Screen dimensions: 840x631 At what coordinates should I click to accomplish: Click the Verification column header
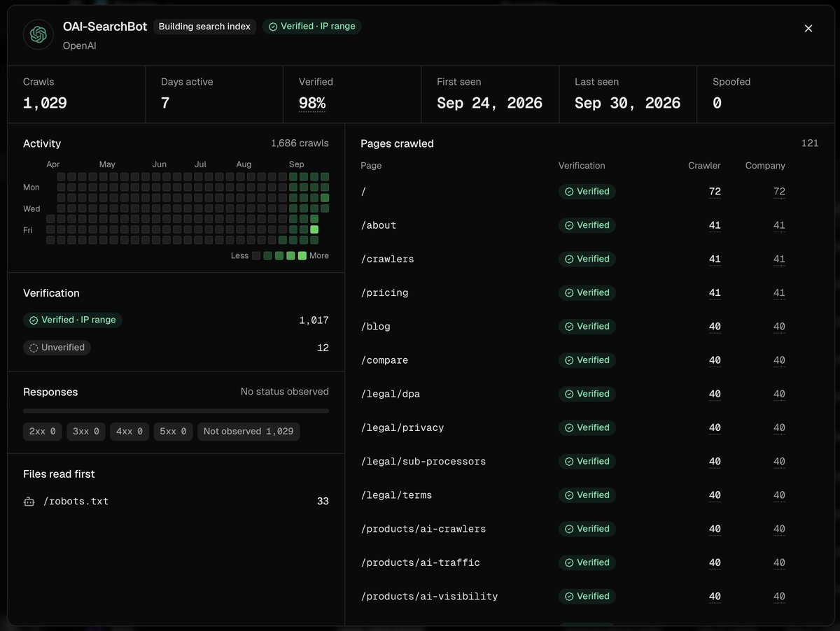(582, 166)
